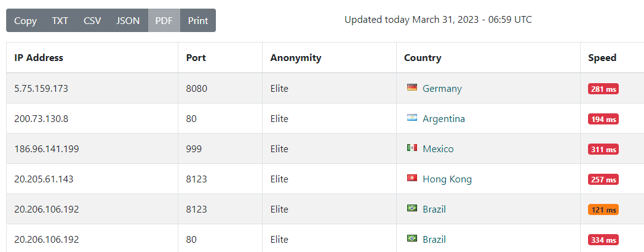Click the Hong Kong flag icon

coord(412,179)
